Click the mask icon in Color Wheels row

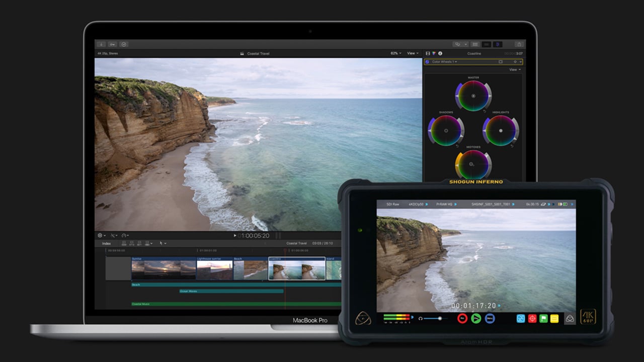(x=501, y=62)
